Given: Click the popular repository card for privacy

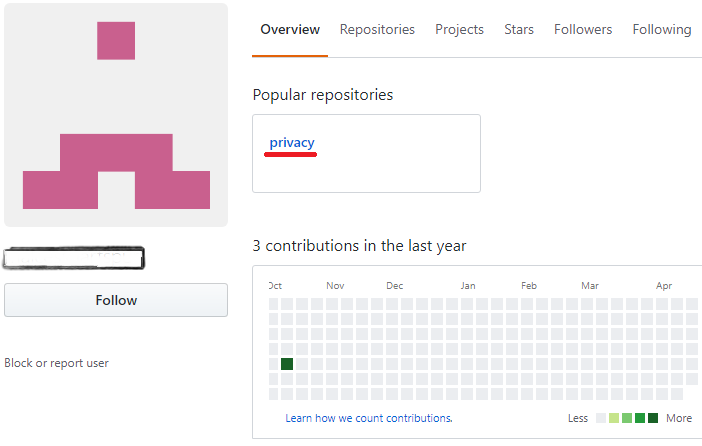Looking at the screenshot, I should pos(400,165).
